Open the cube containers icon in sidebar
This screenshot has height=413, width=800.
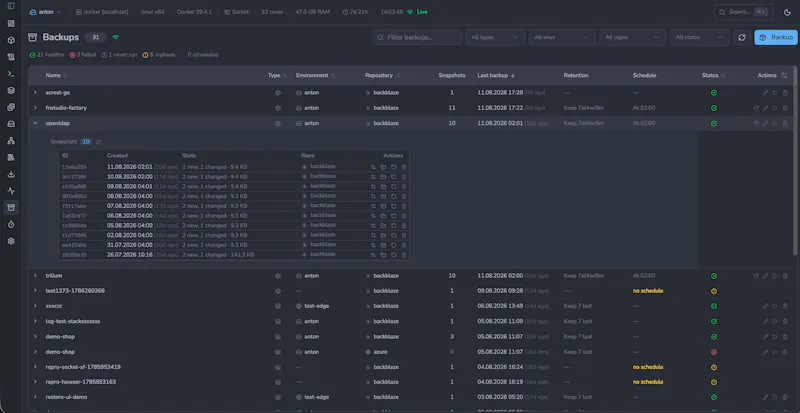pyautogui.click(x=11, y=40)
